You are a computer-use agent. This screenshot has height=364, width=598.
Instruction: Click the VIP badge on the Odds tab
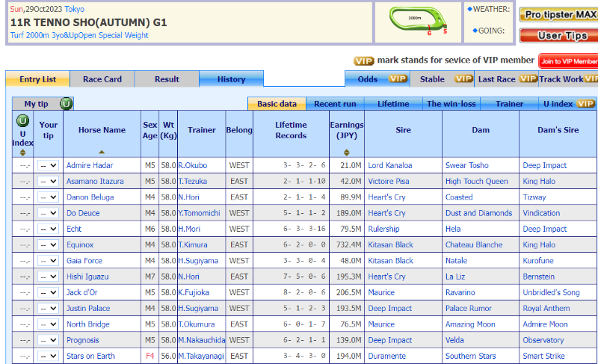(x=398, y=79)
